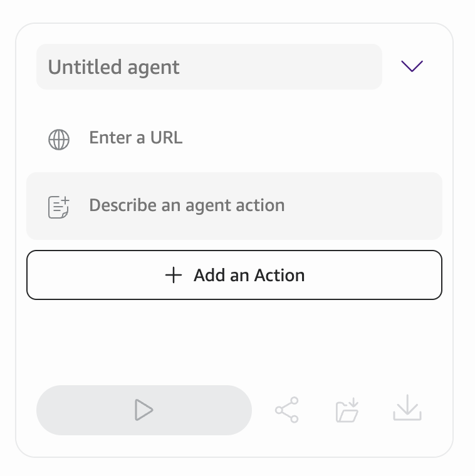
Task: Click the import folder icon
Action: [347, 410]
